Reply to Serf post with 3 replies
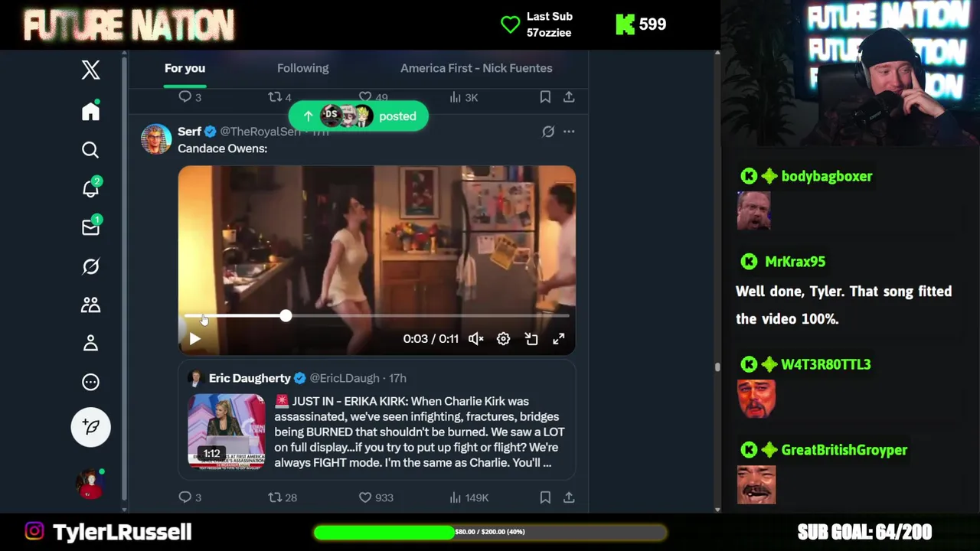 click(x=190, y=497)
